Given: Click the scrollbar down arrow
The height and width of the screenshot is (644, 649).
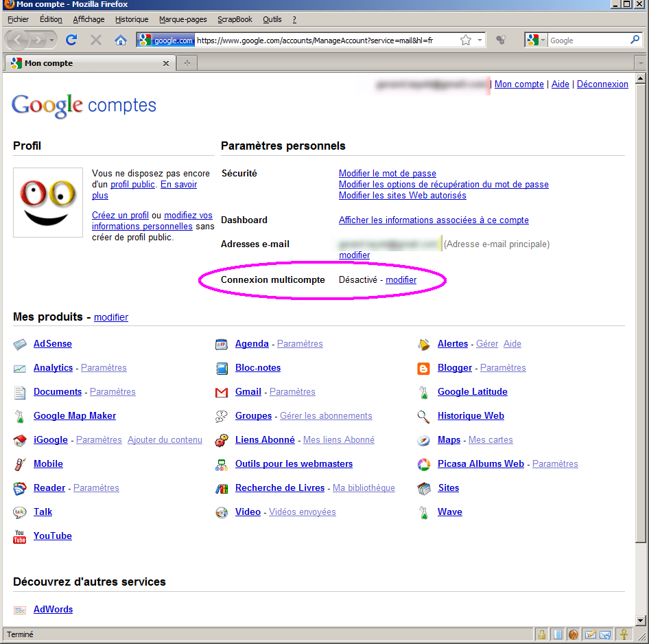Looking at the screenshot, I should 640,621.
